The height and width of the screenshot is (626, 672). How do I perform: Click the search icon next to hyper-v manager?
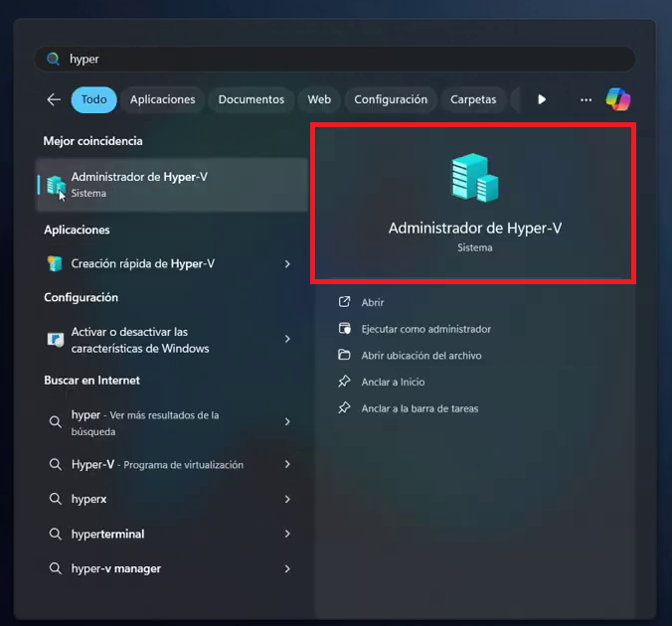55,568
